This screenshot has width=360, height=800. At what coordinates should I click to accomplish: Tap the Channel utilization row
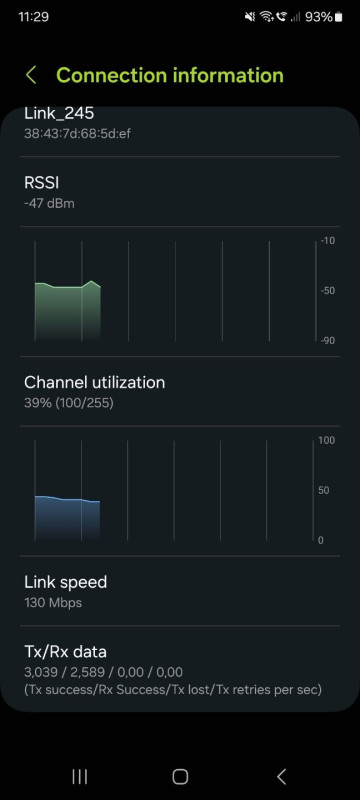point(180,391)
